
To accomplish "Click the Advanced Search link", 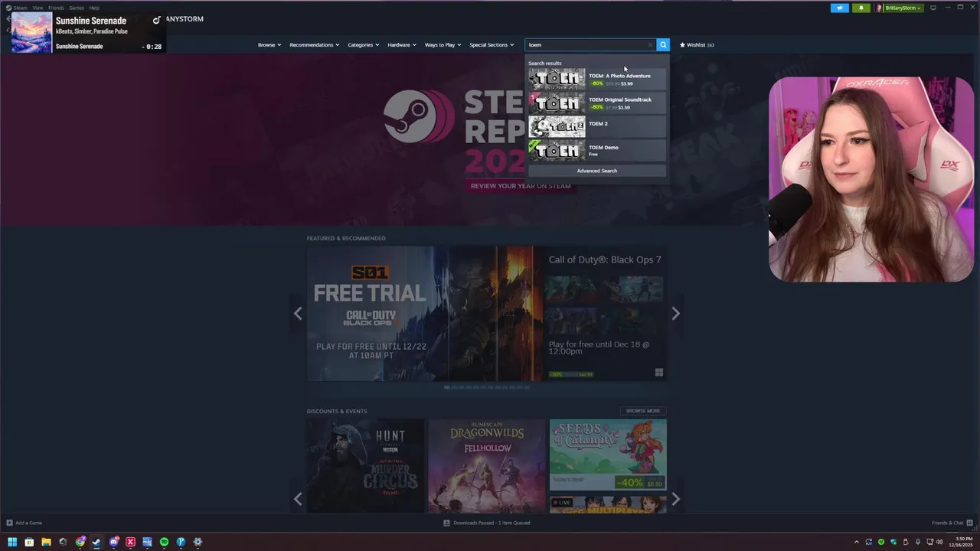I will (x=596, y=171).
